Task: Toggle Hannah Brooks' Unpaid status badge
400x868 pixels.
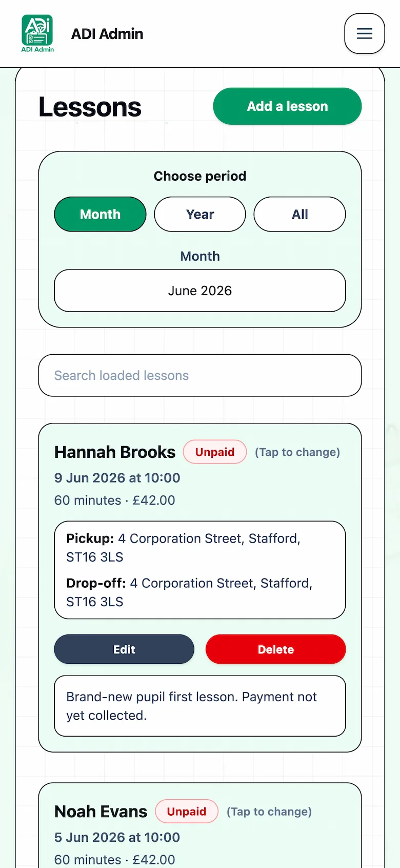Action: [215, 452]
